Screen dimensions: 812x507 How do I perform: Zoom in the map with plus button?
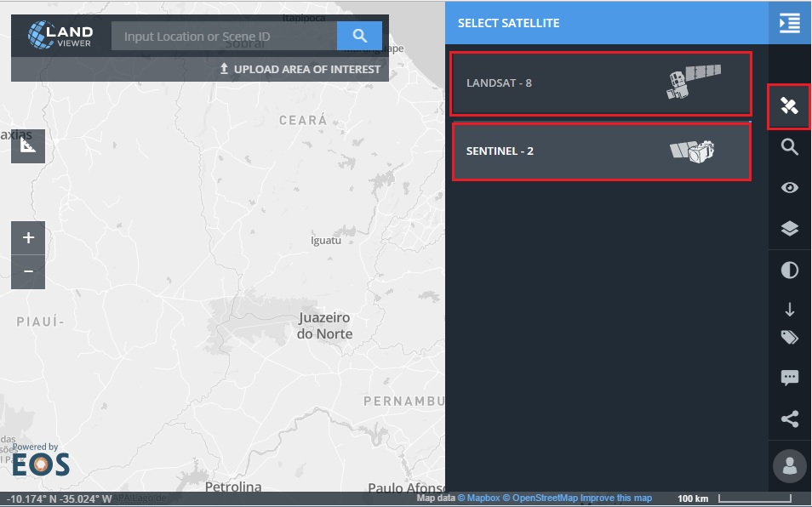point(28,237)
